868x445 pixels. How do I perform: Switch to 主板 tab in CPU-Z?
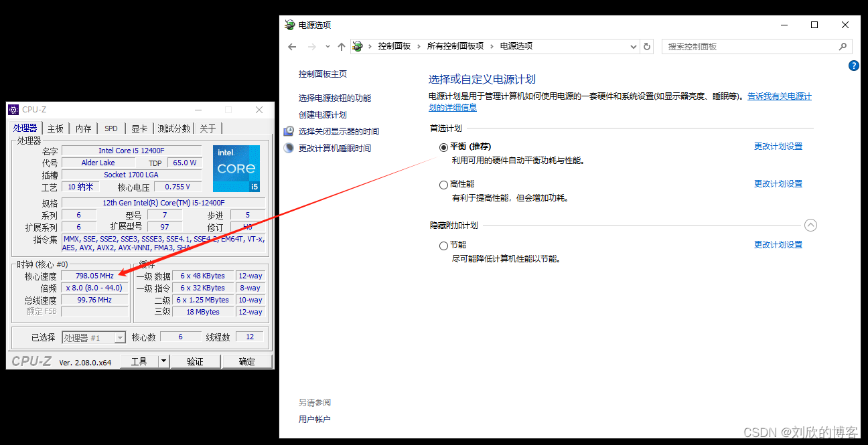[x=56, y=128]
